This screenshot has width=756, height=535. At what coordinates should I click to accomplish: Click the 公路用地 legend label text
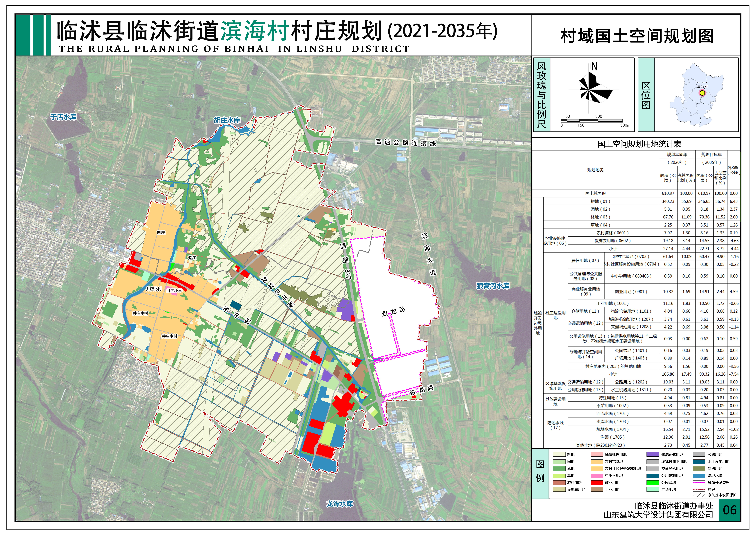coord(715,455)
